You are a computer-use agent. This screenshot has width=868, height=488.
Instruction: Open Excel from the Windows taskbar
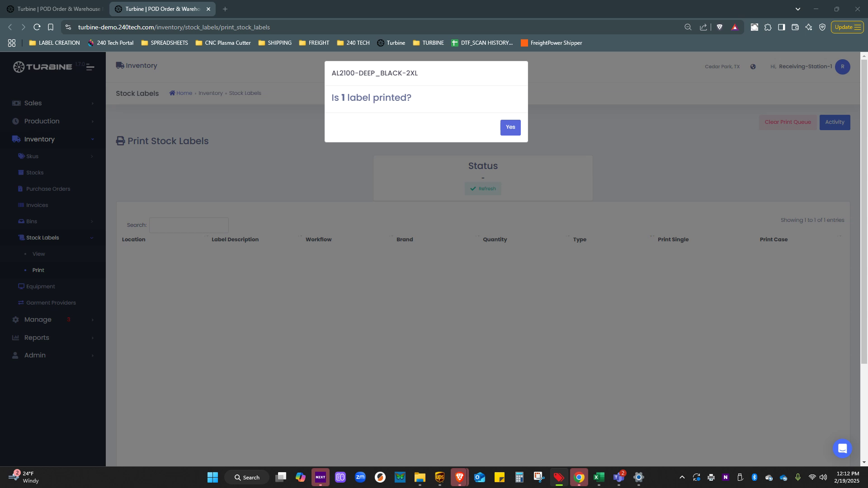599,477
